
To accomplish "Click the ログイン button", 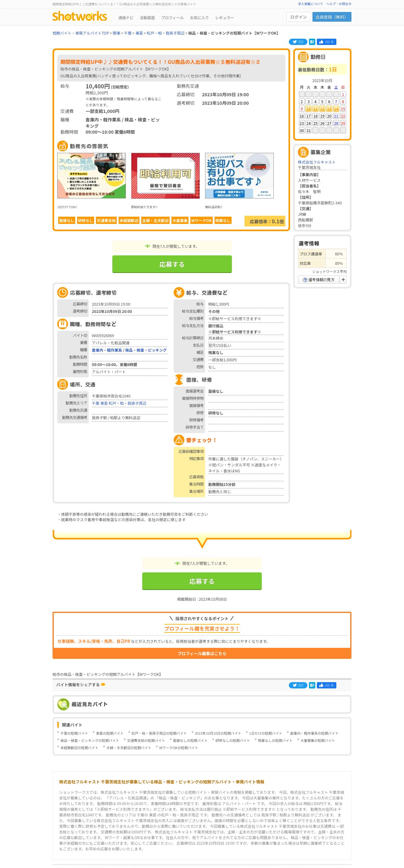I will pos(299,17).
